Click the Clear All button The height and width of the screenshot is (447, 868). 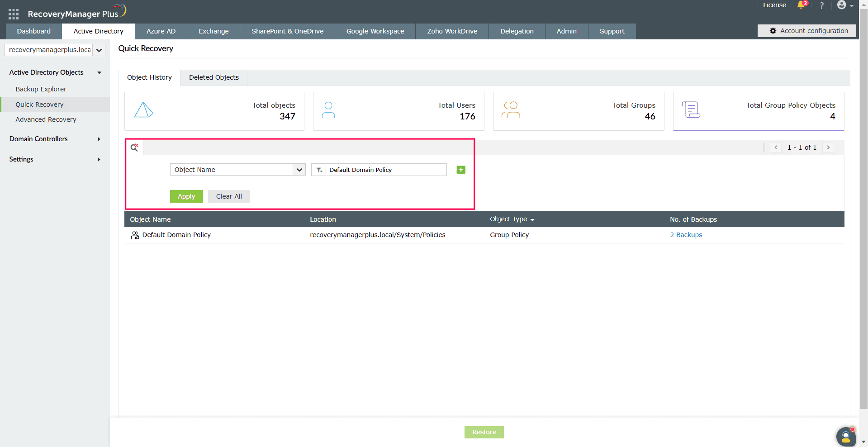[x=229, y=196]
